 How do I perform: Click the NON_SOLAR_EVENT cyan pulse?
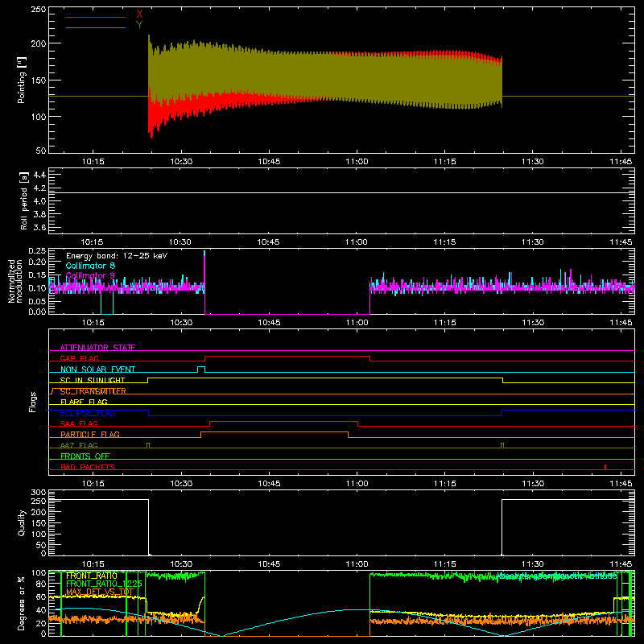point(201,369)
